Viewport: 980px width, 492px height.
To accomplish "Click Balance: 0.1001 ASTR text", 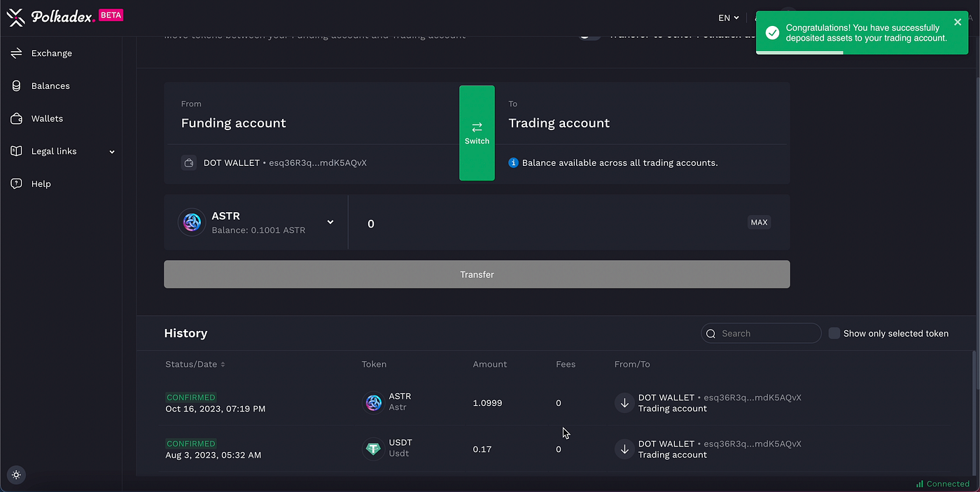I will tap(258, 230).
